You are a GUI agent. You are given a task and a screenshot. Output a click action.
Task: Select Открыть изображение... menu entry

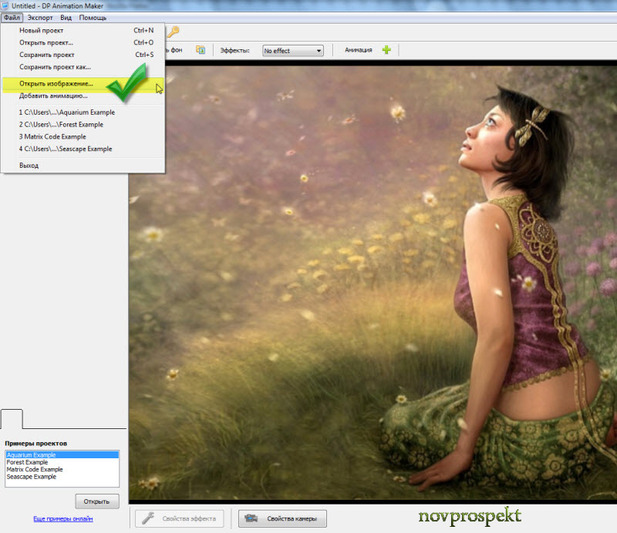click(x=83, y=84)
